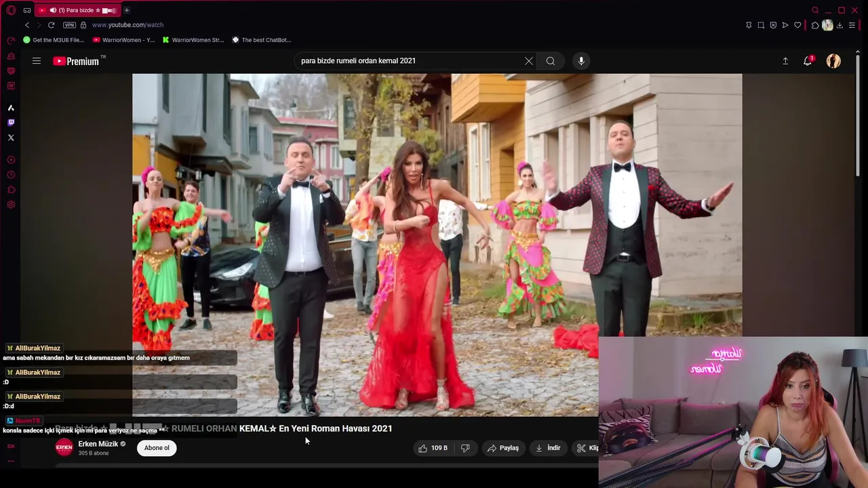Click the page vertical scrollbar
This screenshot has height=488, width=868.
pyautogui.click(x=859, y=115)
